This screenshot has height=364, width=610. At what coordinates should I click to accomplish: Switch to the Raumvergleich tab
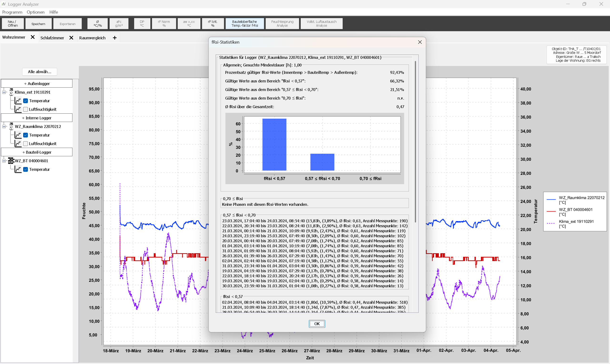(x=92, y=38)
